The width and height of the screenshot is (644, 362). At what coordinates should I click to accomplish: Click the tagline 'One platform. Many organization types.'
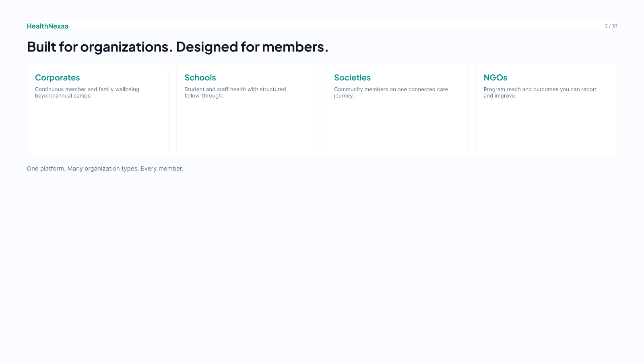[105, 169]
